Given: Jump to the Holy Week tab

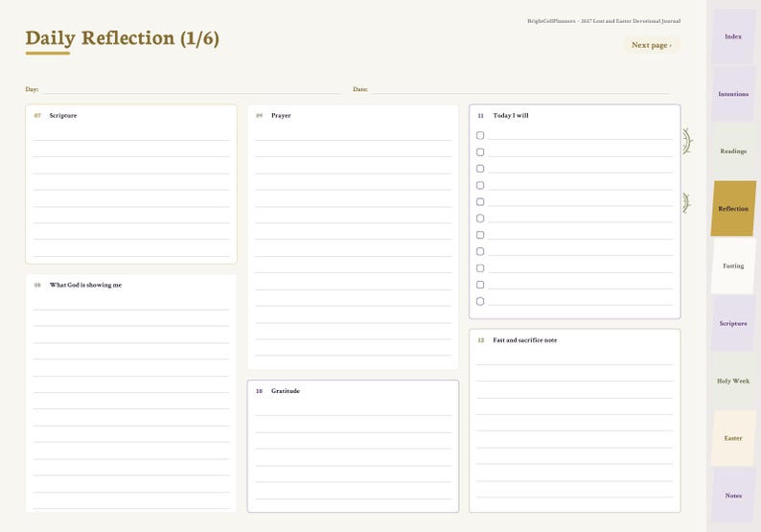Looking at the screenshot, I should [x=733, y=381].
